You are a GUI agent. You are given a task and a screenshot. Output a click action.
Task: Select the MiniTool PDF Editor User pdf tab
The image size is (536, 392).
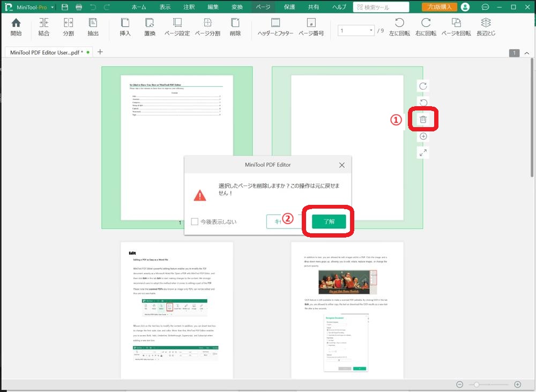click(49, 53)
